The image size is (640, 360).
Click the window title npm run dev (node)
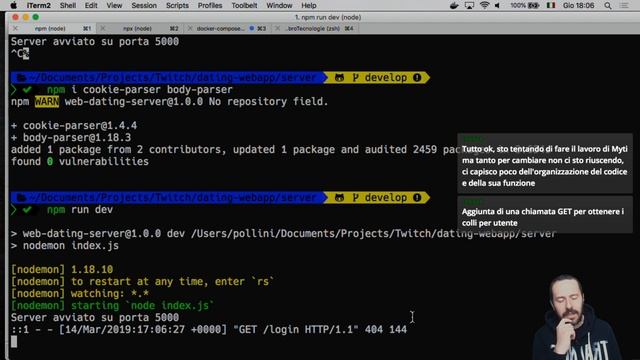(328, 17)
